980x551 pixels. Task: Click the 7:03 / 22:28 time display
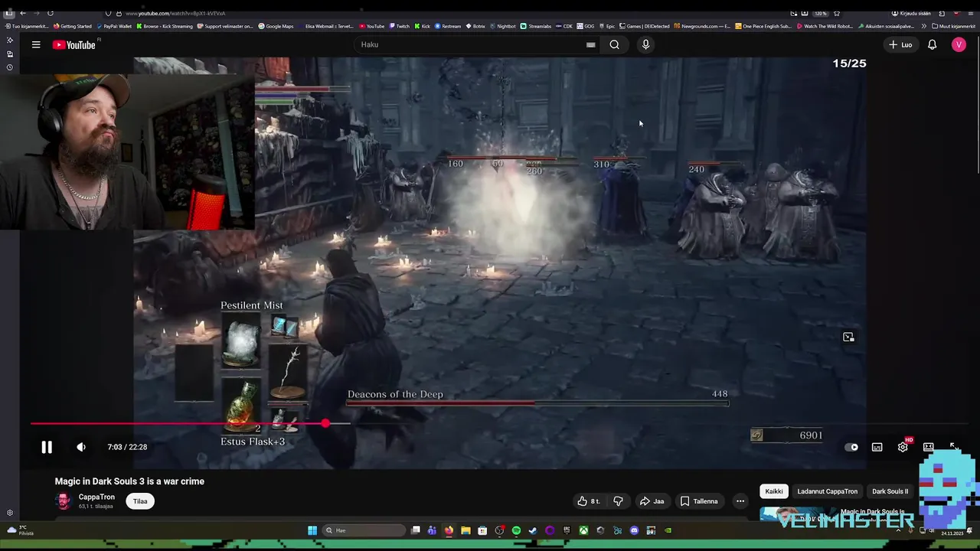point(127,447)
